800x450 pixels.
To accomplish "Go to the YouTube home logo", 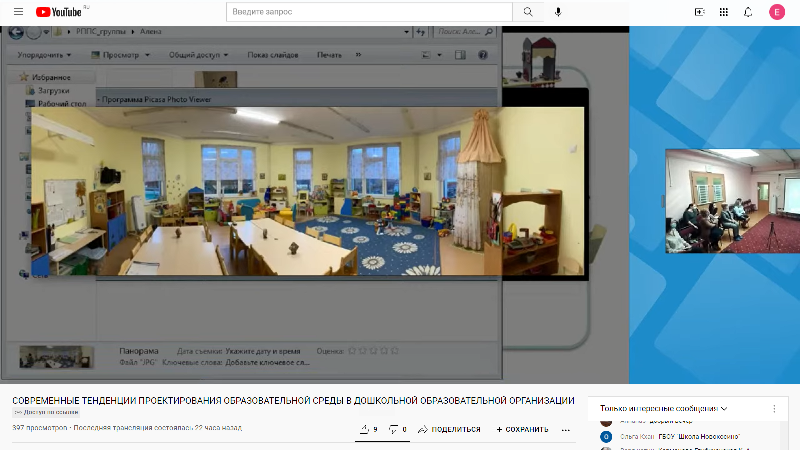I will [59, 12].
